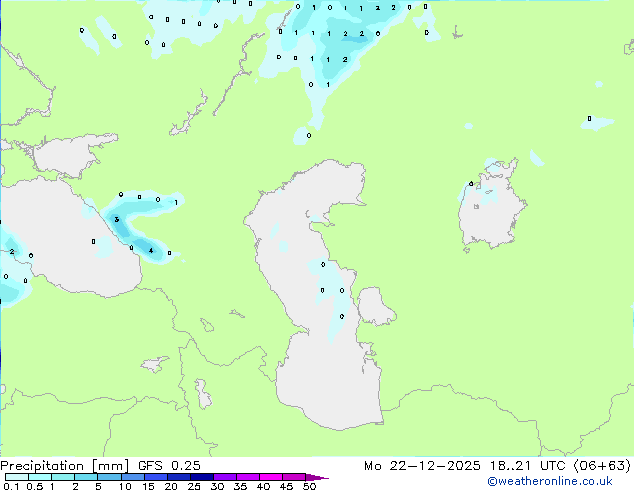
Task: Click the '4' precipitation value on Black Sea coast
Action: 151,251
